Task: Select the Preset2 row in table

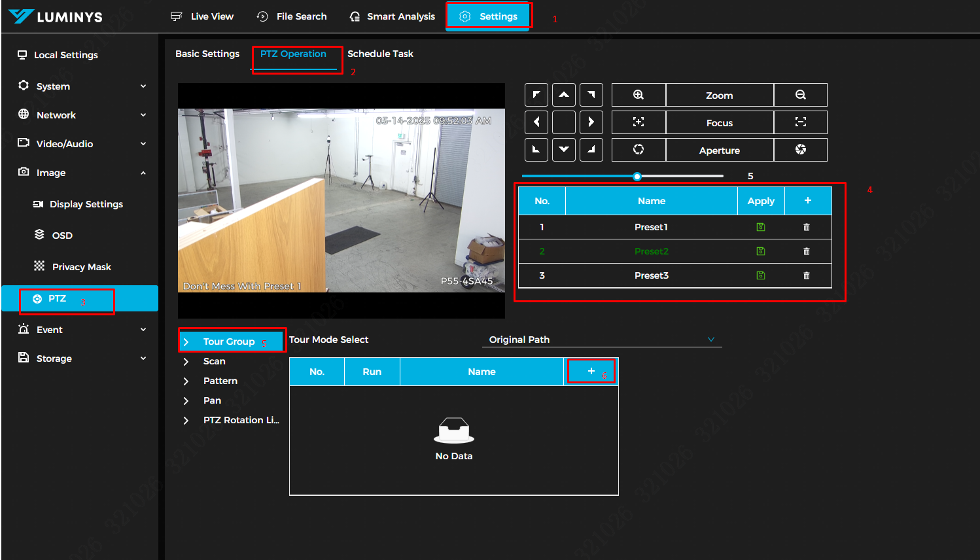Action: click(x=651, y=251)
